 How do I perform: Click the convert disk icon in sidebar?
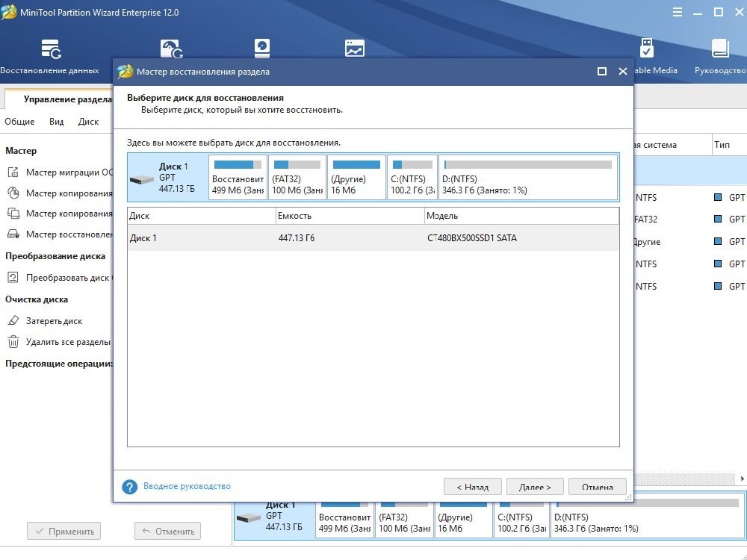pos(13,277)
